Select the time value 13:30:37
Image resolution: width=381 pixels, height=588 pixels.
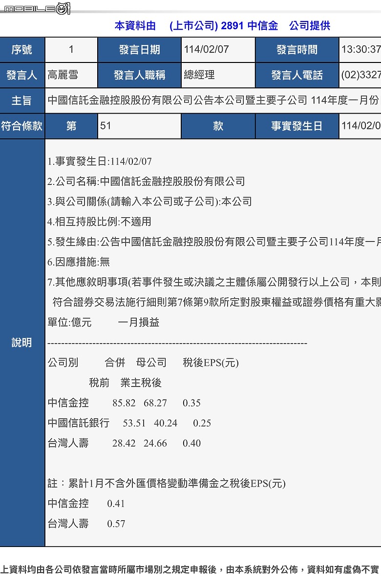(361, 50)
